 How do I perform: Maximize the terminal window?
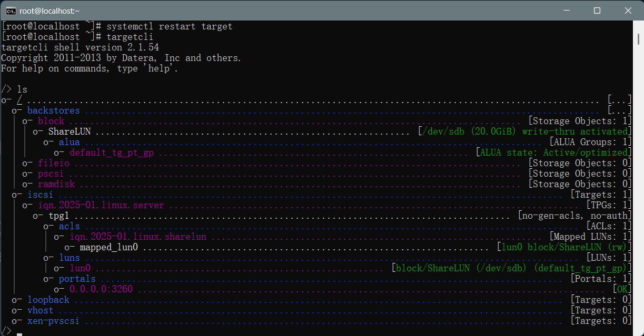tap(597, 11)
